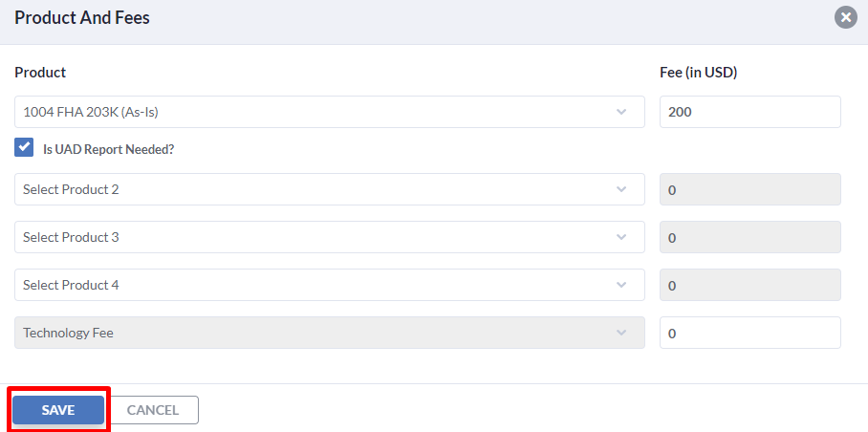Viewport: 868px width, 432px height.
Task: Expand the Select Product 3 dropdown
Action: 330,237
